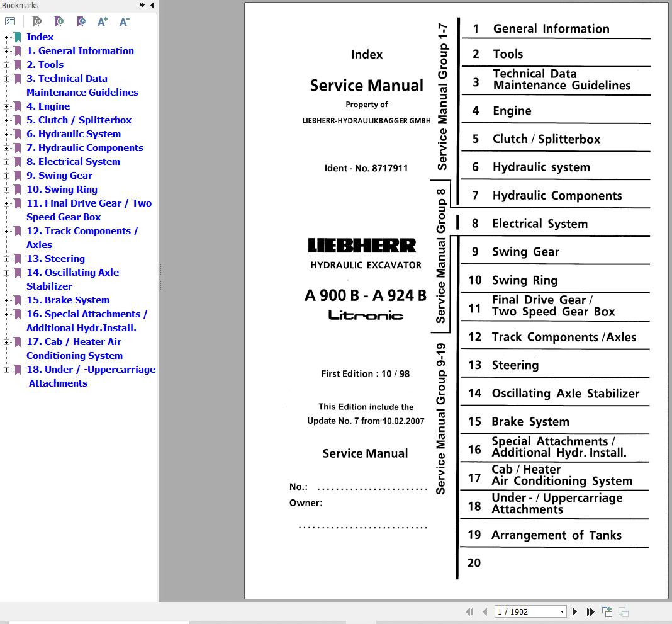Expand the 2. Tools bookmark

6,65
